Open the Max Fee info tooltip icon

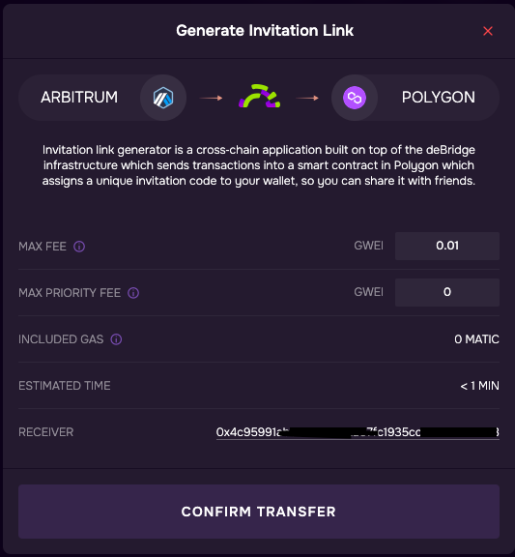pos(79,246)
